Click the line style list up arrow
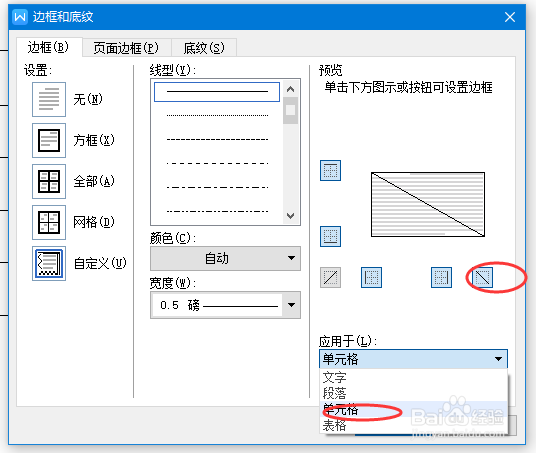This screenshot has height=453, width=536. pyautogui.click(x=291, y=89)
